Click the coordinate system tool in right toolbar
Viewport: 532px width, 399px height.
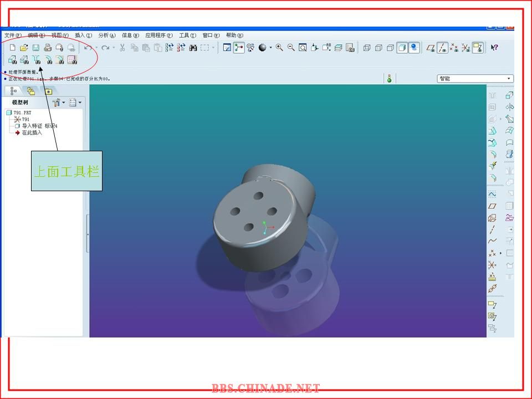pyautogui.click(x=492, y=265)
